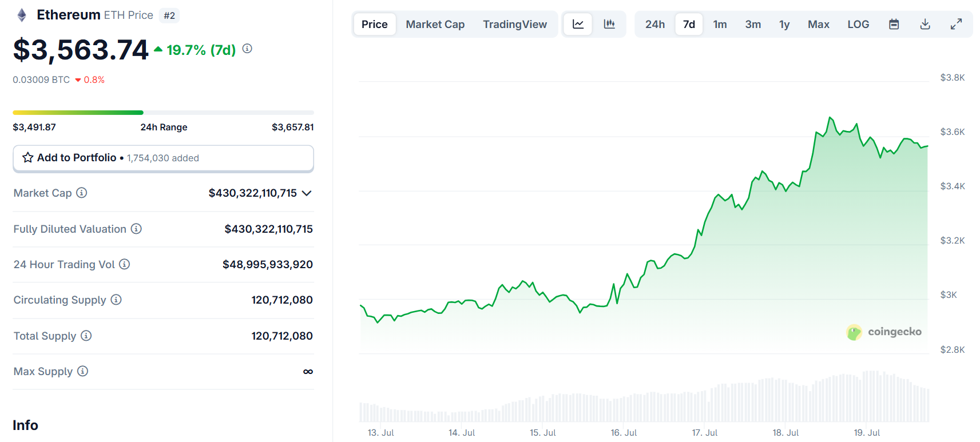Set chart range to 24h
This screenshot has width=980, height=442.
coord(655,24)
